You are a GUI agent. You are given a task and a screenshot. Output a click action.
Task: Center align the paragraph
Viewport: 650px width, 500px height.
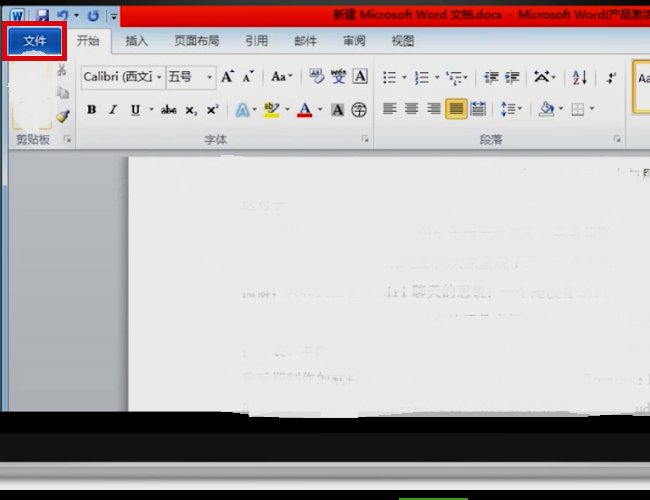(x=411, y=109)
